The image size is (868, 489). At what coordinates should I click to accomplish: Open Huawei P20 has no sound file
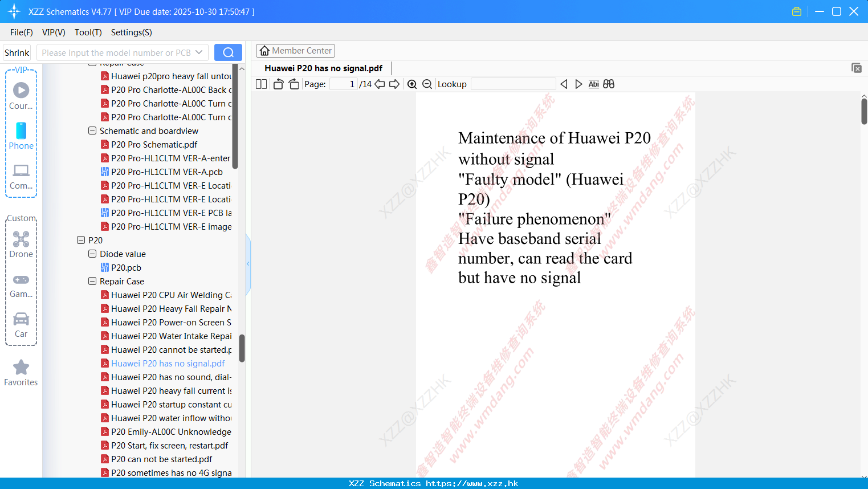click(166, 377)
